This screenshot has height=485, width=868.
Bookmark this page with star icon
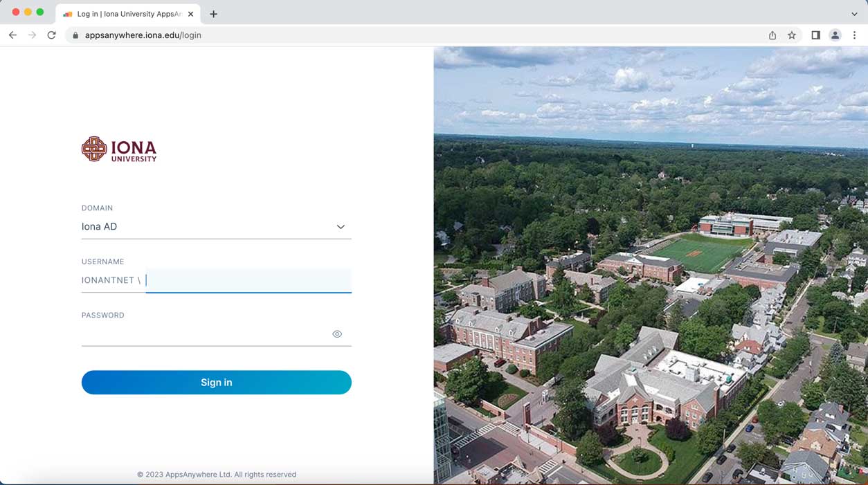point(792,35)
